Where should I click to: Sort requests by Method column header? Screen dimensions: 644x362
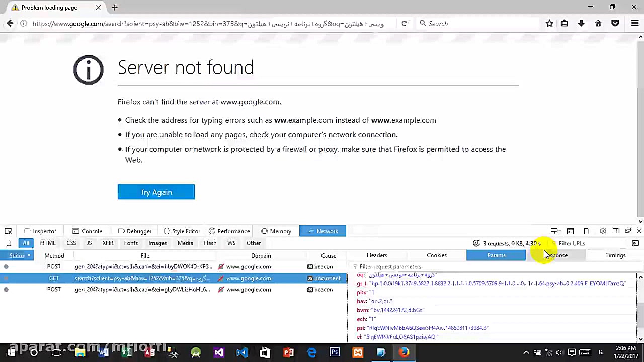pyautogui.click(x=54, y=256)
